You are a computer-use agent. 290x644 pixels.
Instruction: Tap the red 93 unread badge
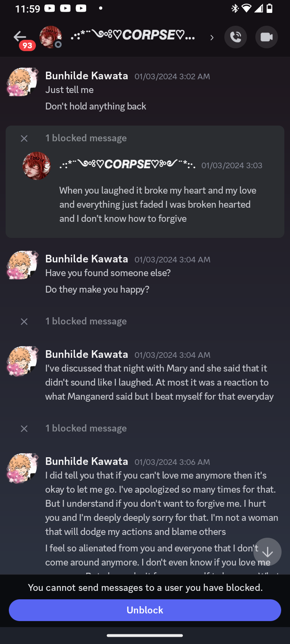(27, 45)
